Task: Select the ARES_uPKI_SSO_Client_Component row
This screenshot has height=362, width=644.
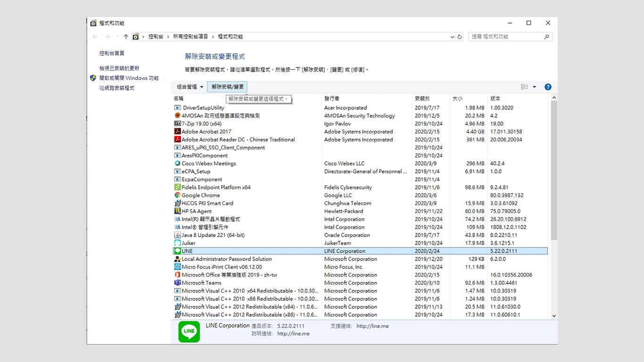Action: tap(360, 148)
